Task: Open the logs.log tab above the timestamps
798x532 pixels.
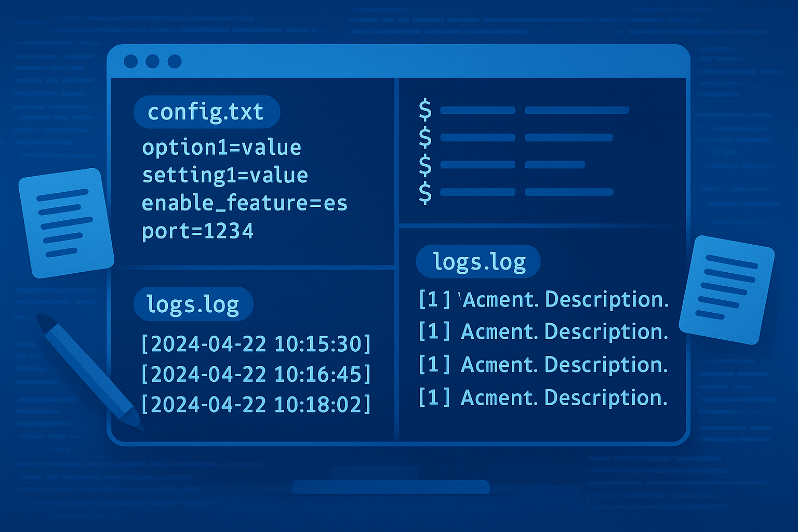Action: [193, 304]
